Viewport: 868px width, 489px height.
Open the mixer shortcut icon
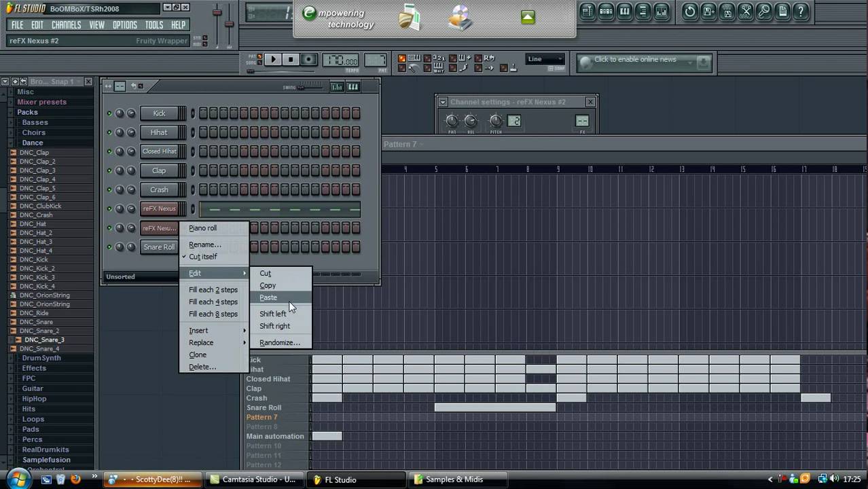[x=661, y=11]
